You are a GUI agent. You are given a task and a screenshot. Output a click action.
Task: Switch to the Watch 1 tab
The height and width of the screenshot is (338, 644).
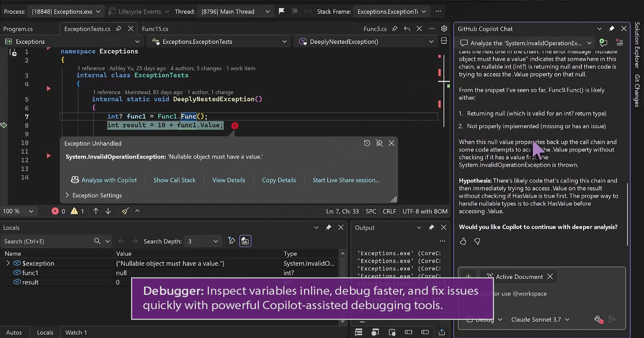point(76,332)
